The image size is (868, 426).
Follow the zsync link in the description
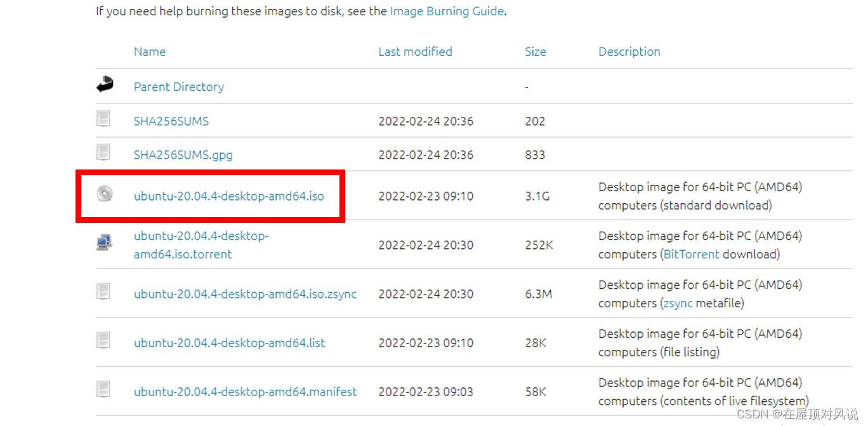tap(678, 303)
